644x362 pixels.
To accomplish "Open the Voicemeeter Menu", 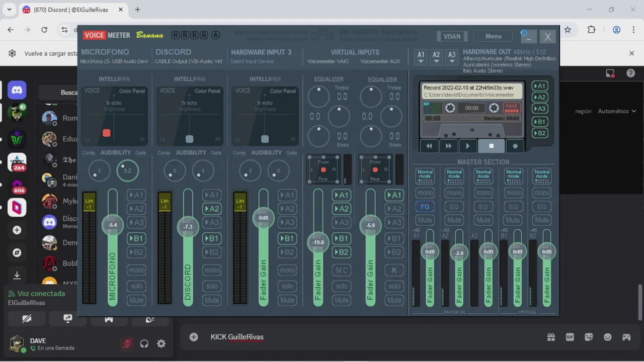I will pyautogui.click(x=493, y=36).
